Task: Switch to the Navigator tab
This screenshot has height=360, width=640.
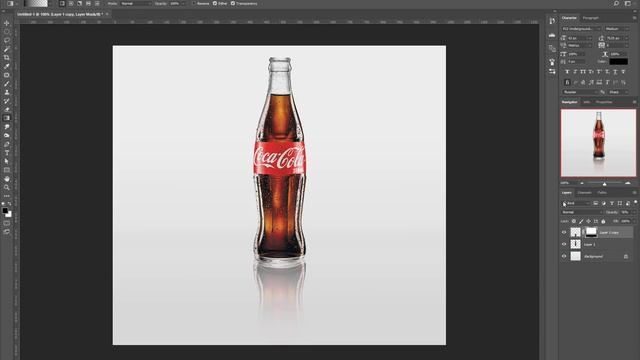Action: click(x=569, y=102)
